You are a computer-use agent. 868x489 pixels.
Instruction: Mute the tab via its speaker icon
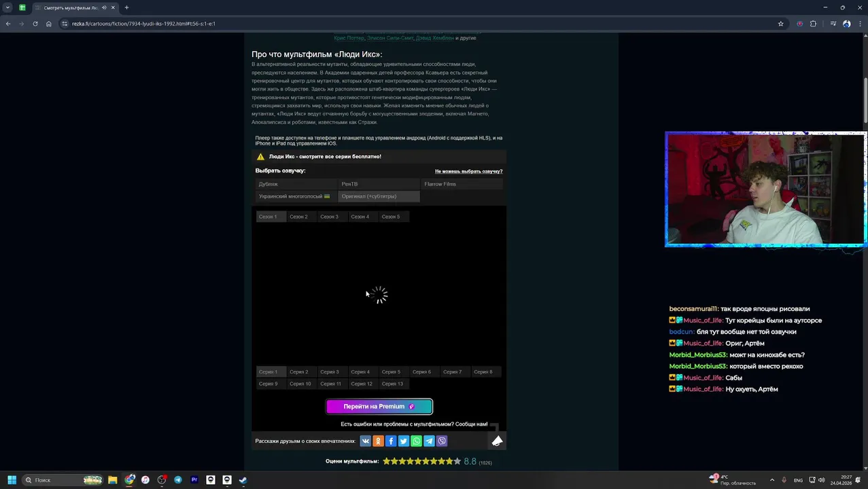[x=104, y=7]
